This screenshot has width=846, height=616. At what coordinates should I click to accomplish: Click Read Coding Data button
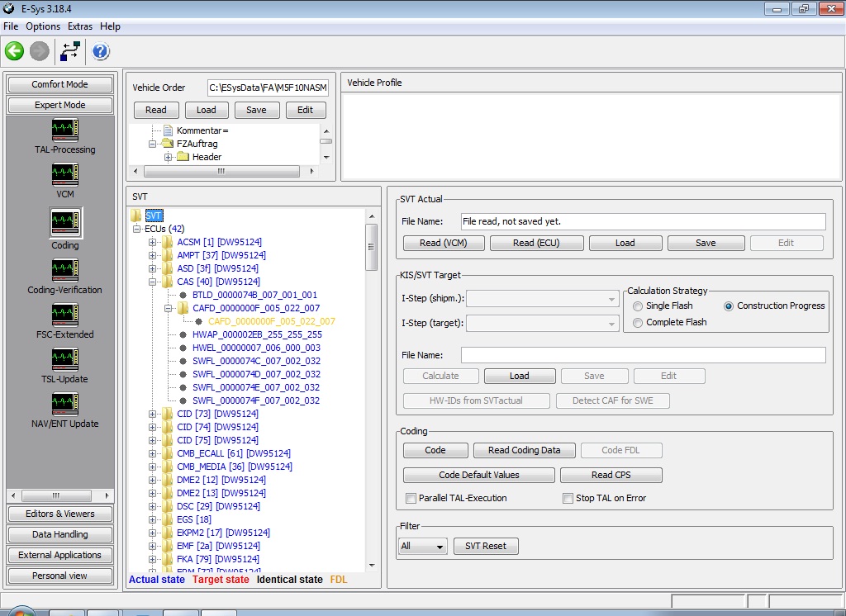click(x=524, y=450)
